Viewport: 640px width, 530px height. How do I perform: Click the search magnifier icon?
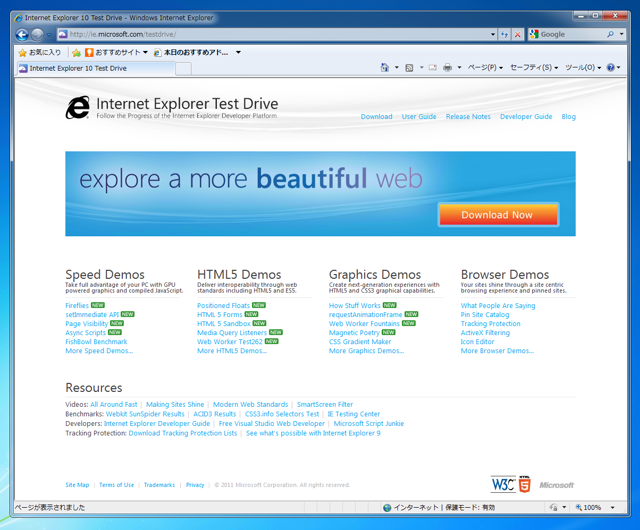610,34
